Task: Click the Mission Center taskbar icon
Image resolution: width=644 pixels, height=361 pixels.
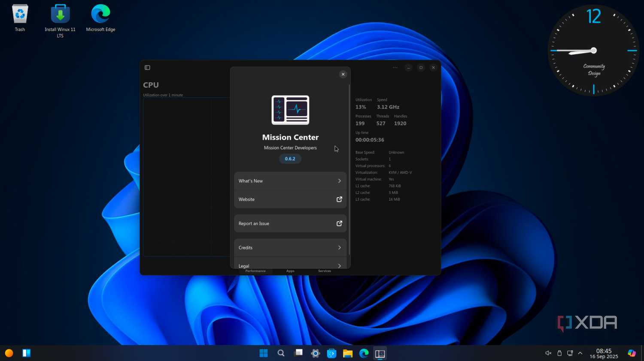Action: (x=380, y=353)
